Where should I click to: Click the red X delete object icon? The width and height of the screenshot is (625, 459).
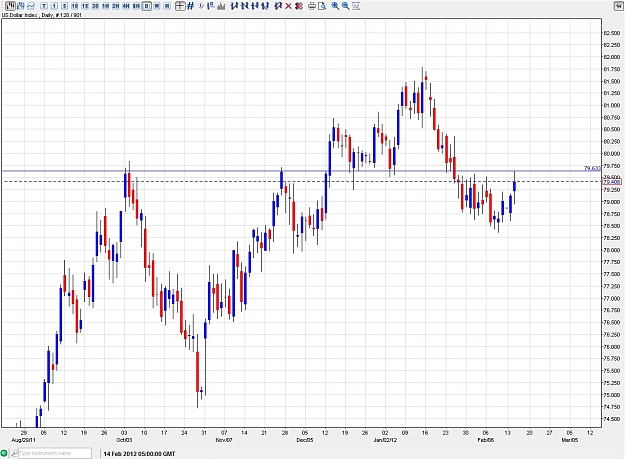click(x=288, y=6)
